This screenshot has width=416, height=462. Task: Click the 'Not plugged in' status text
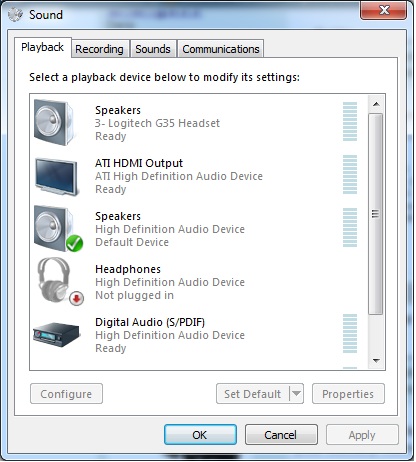coord(134,295)
